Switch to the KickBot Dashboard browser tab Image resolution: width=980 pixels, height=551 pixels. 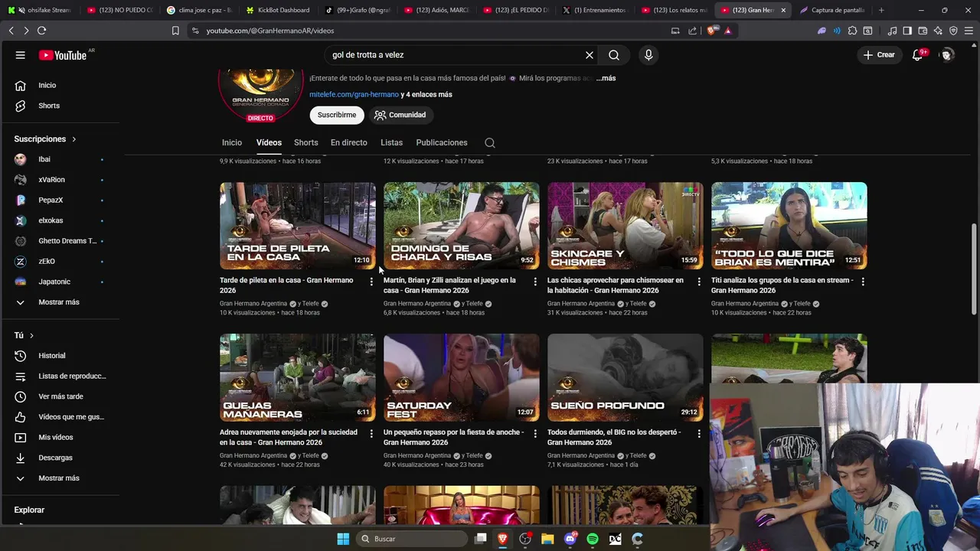point(277,10)
